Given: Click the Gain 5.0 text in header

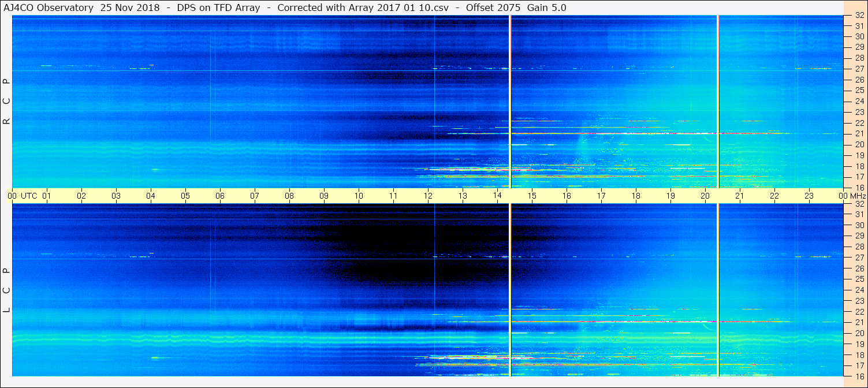Looking at the screenshot, I should [x=546, y=8].
